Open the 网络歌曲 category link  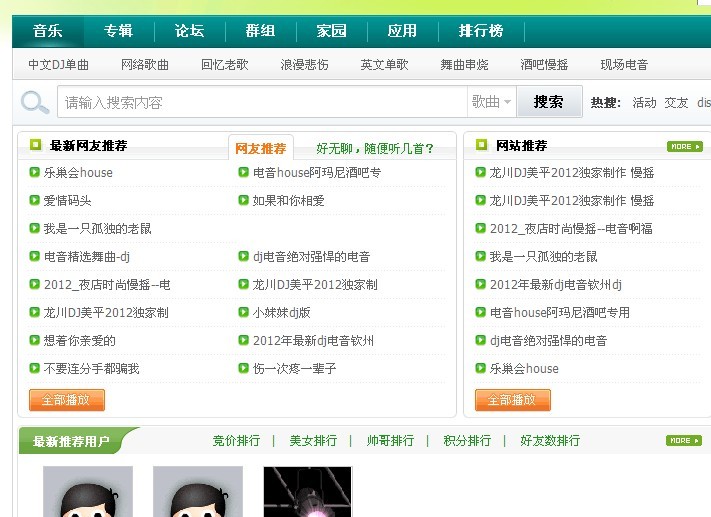[x=145, y=64]
